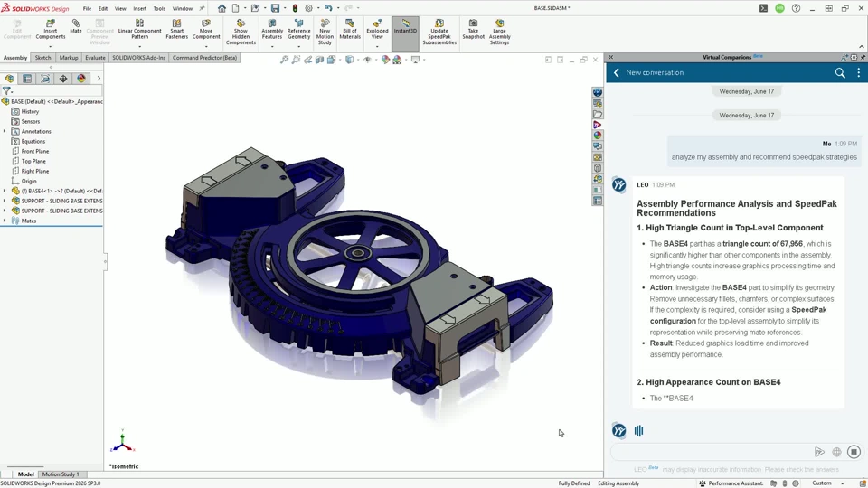868x488 pixels.
Task: Select Move Component tool
Action: coord(206,29)
